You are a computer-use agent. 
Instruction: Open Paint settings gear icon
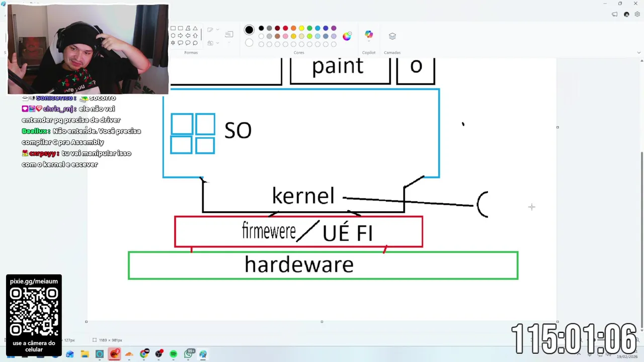[637, 15]
